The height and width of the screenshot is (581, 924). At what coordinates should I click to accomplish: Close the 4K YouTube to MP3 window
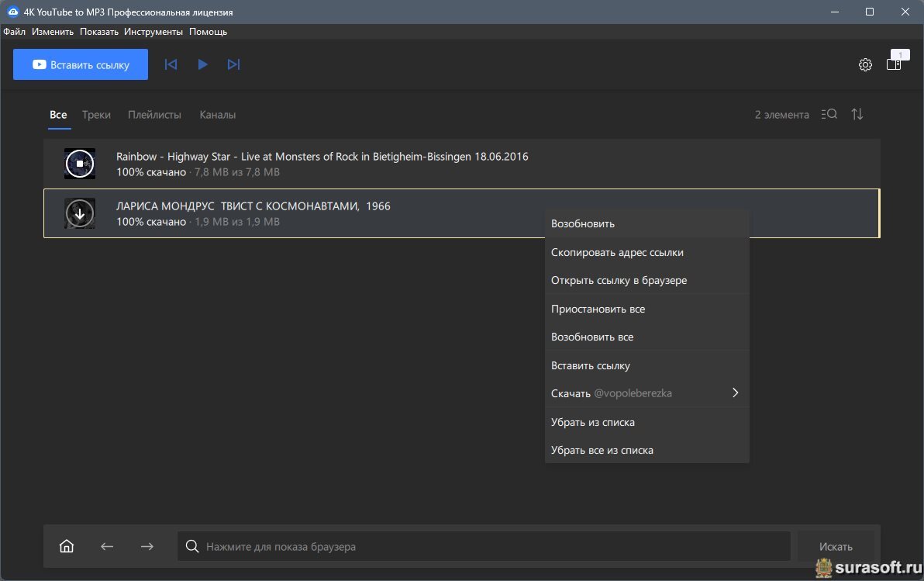coord(905,12)
